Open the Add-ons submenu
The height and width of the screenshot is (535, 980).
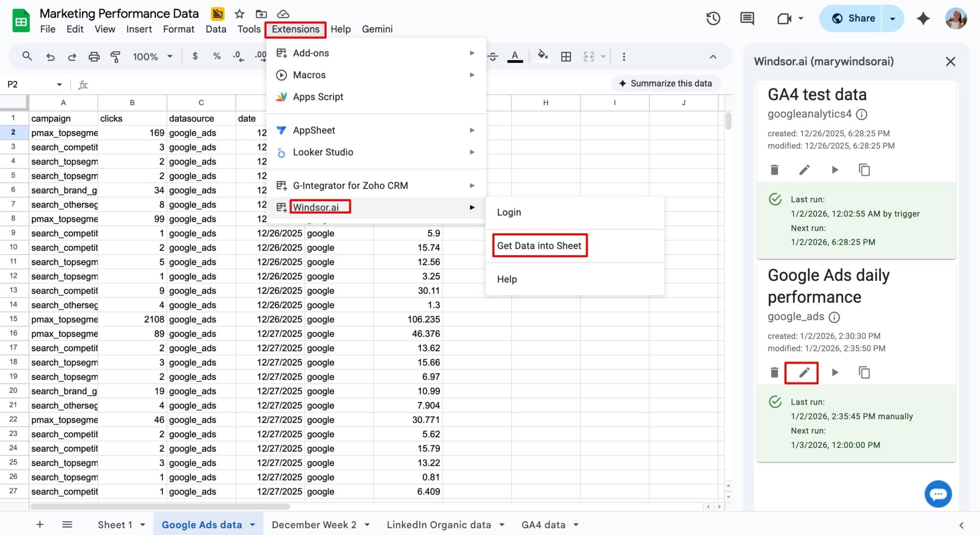(376, 53)
